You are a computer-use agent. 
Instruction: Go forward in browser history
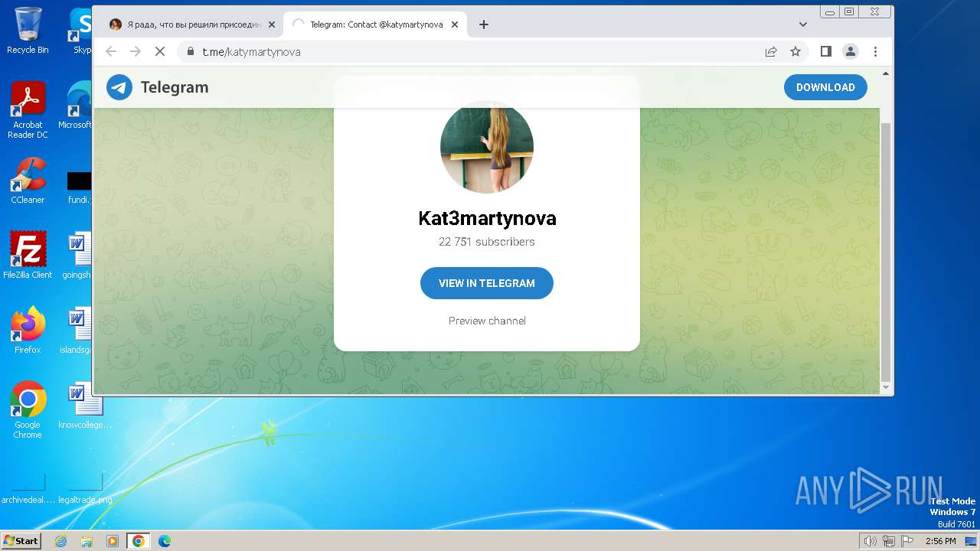(136, 51)
